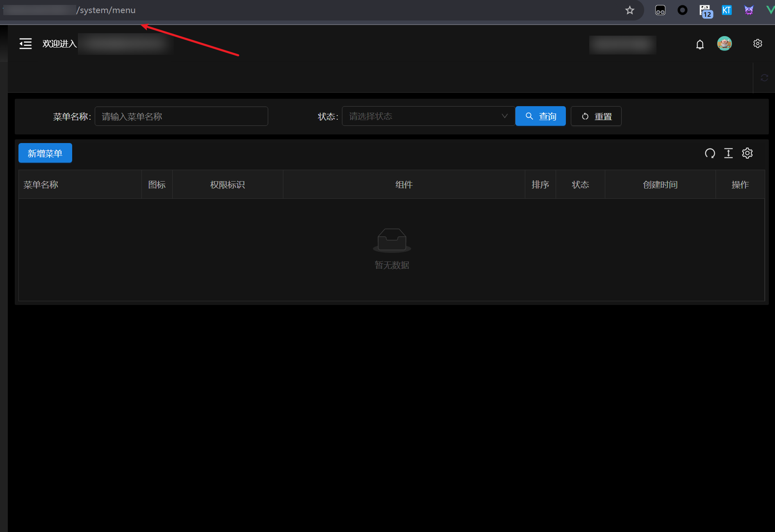Click the 查询 search button
The width and height of the screenshot is (775, 532).
point(540,116)
